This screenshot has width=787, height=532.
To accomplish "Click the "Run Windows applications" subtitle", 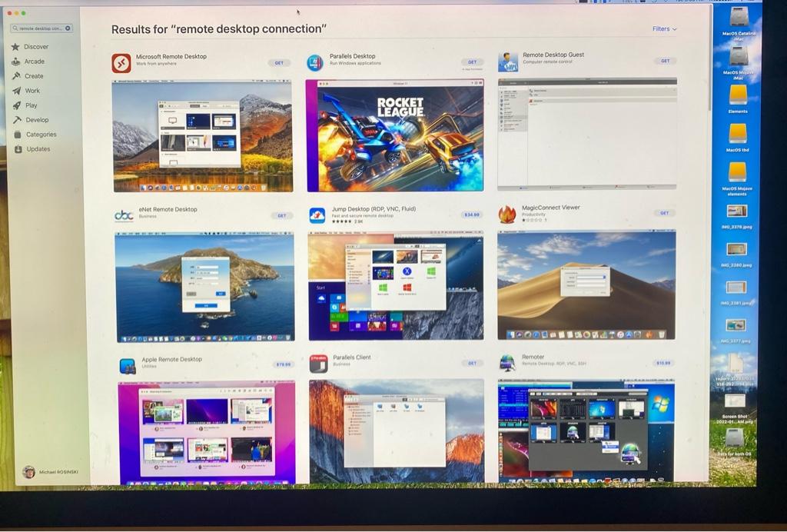I will (355, 63).
